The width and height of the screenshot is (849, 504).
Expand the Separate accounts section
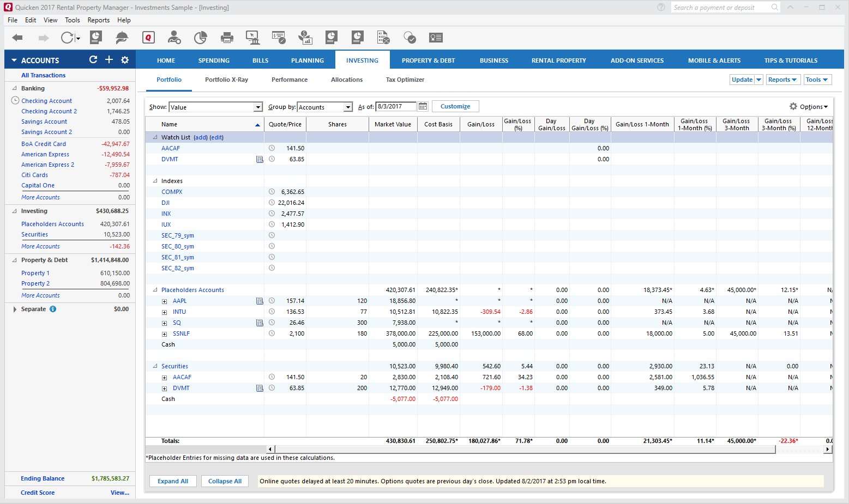[x=14, y=309]
